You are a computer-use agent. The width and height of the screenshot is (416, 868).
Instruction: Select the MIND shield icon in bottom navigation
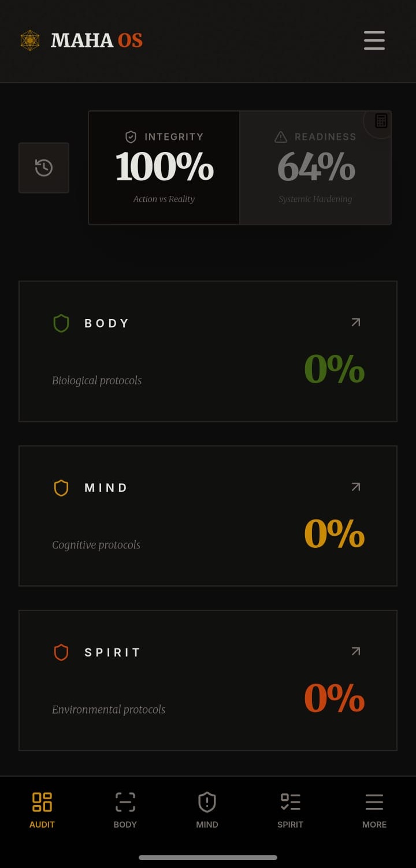tap(207, 802)
